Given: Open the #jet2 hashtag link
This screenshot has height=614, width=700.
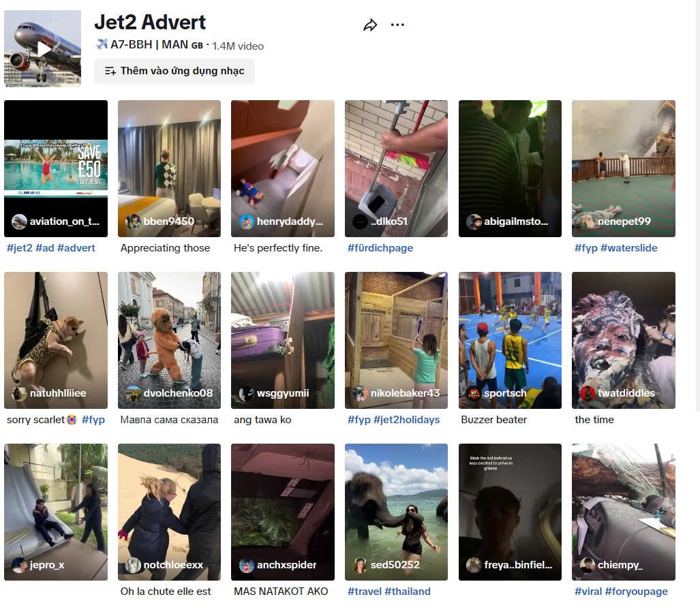Looking at the screenshot, I should pyautogui.click(x=20, y=248).
